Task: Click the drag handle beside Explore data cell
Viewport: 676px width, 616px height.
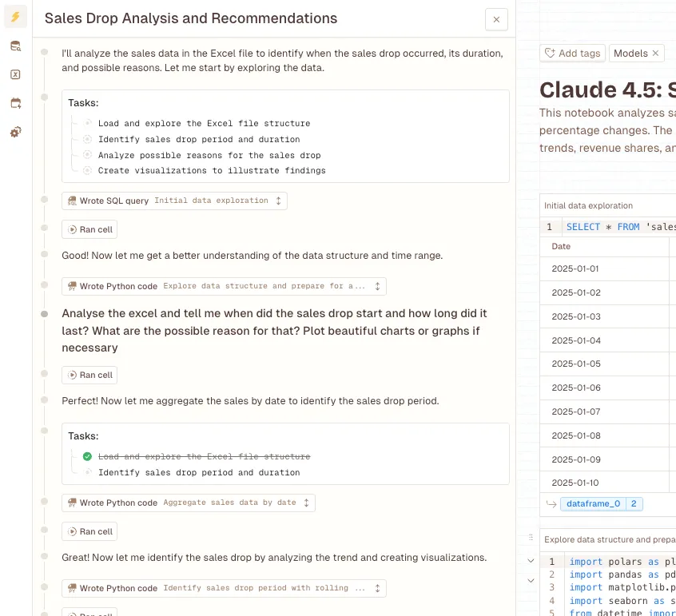Action: point(530,539)
